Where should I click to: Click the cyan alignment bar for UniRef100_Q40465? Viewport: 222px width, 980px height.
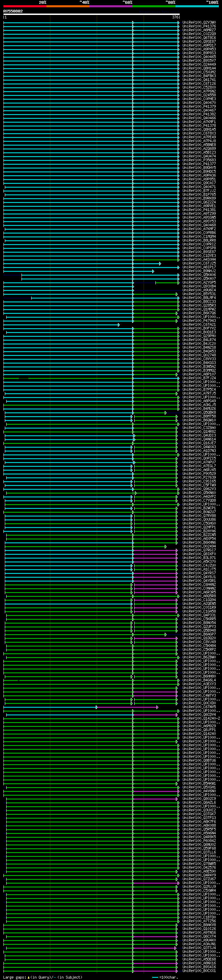click(92, 57)
